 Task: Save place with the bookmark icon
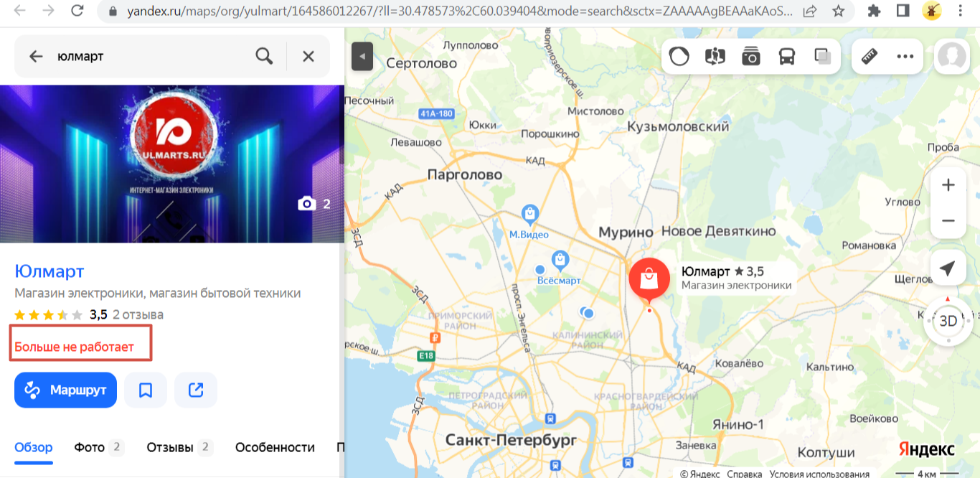click(146, 390)
